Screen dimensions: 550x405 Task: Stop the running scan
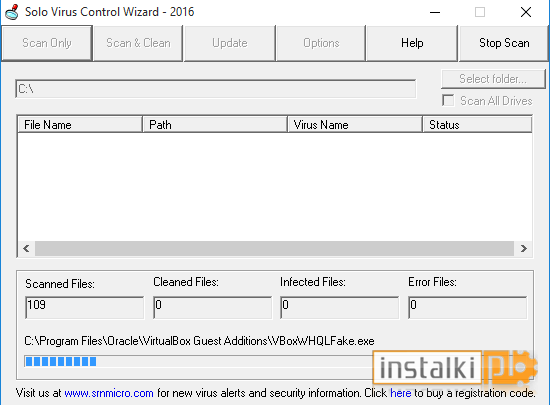coord(504,43)
